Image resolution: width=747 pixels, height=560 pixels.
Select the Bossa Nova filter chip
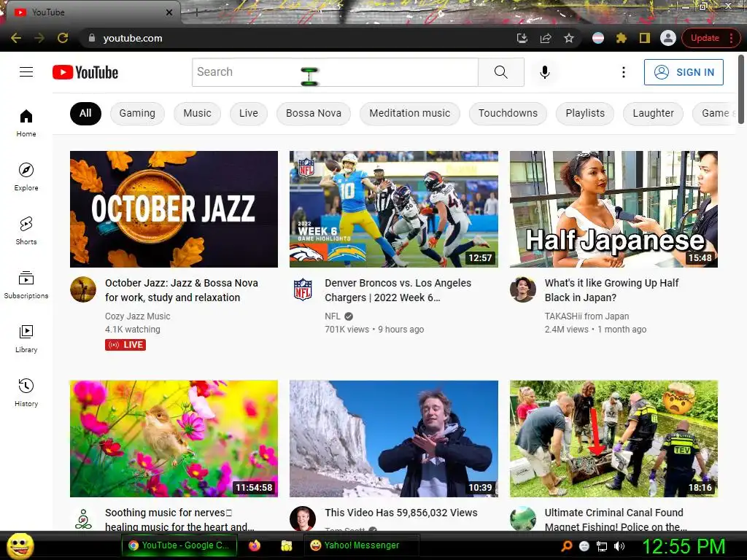pos(314,113)
